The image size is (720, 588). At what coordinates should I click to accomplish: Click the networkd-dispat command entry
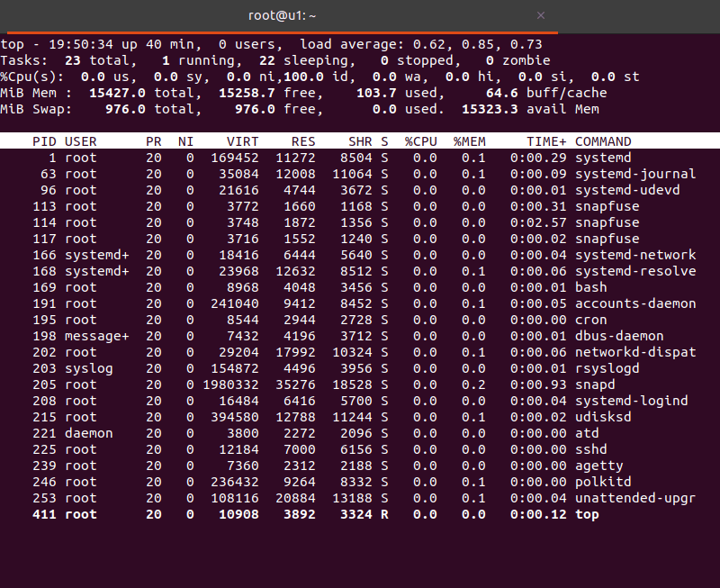tap(635, 352)
